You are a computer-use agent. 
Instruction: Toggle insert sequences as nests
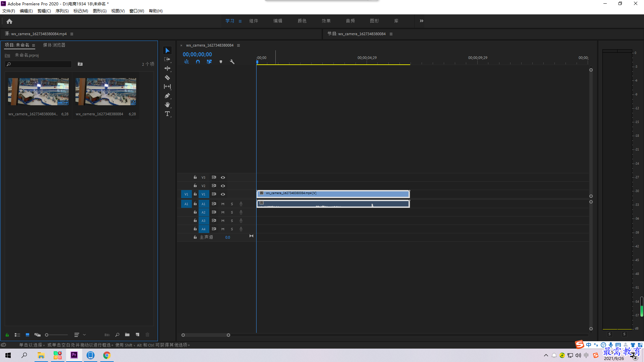pyautogui.click(x=186, y=62)
